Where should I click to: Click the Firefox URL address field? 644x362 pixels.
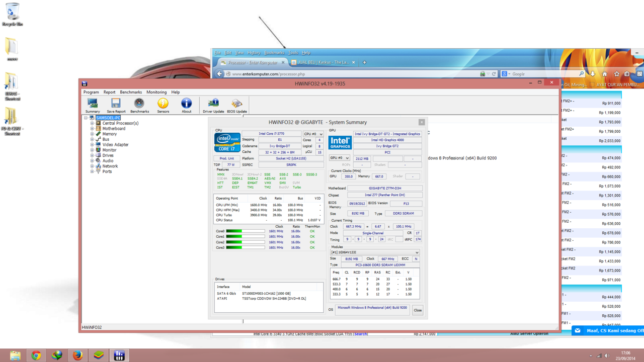[x=355, y=74]
